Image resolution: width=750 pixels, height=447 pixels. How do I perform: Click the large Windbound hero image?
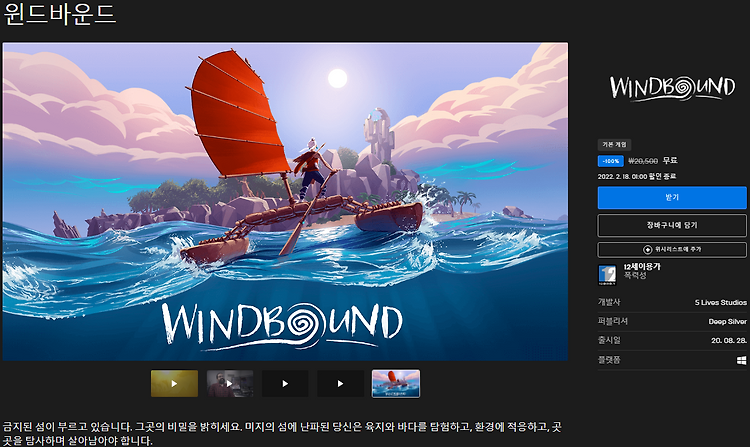(285, 201)
